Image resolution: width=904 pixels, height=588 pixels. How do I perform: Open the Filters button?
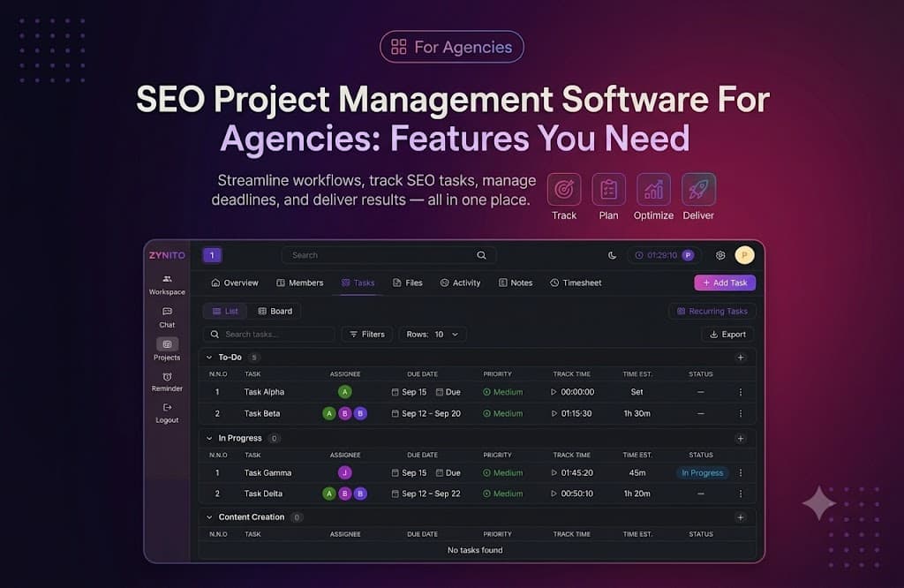(x=367, y=335)
